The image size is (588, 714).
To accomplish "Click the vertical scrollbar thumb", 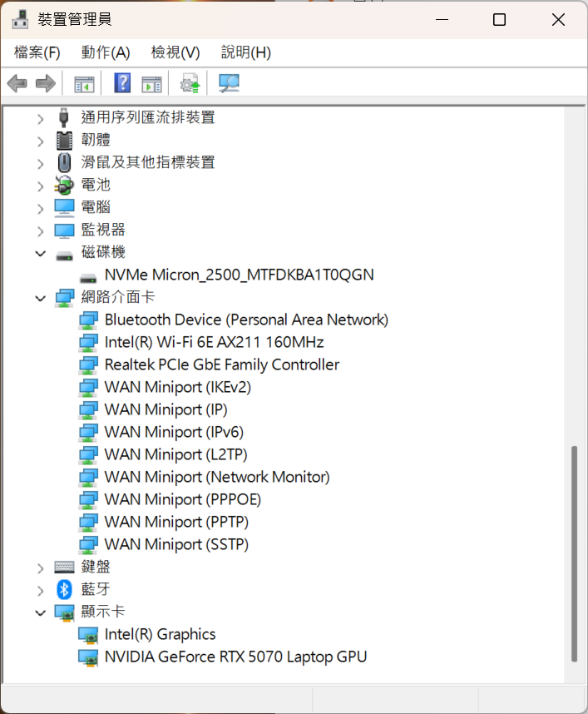I will click(575, 553).
